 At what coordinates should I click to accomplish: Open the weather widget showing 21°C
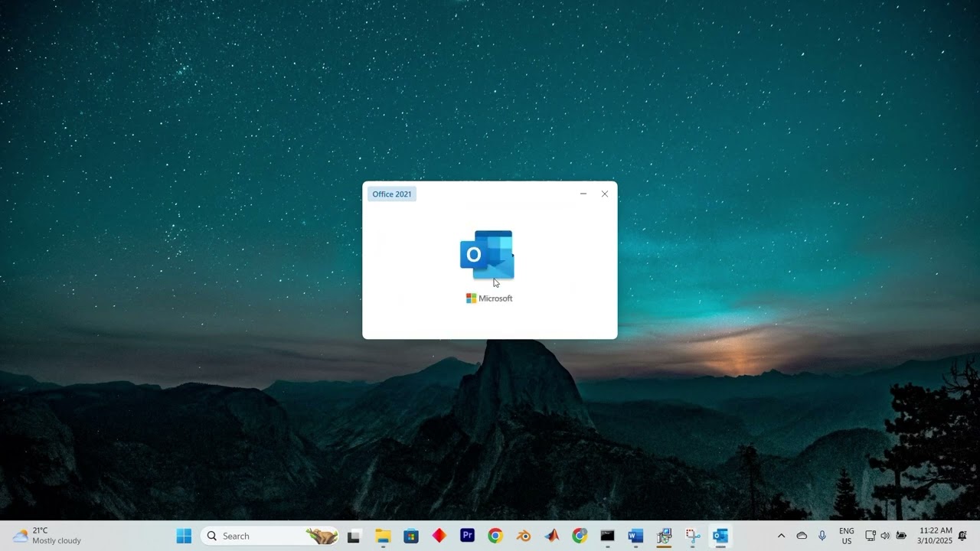coord(47,536)
